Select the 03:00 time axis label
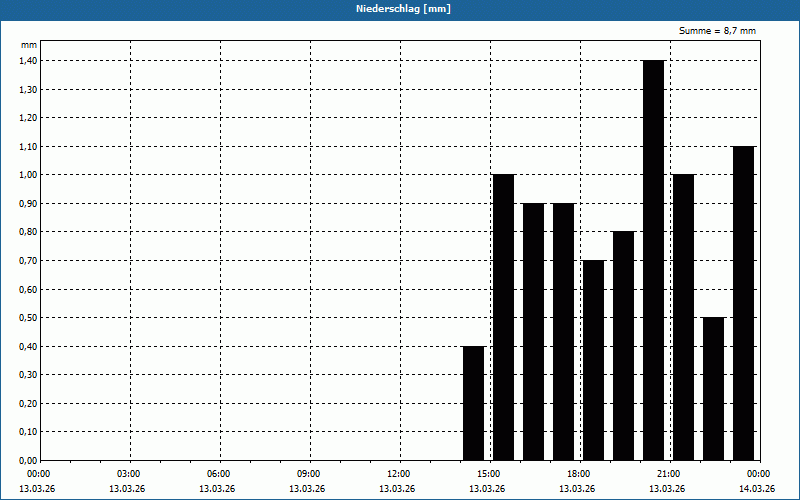Image resolution: width=800 pixels, height=500 pixels. coord(129,473)
